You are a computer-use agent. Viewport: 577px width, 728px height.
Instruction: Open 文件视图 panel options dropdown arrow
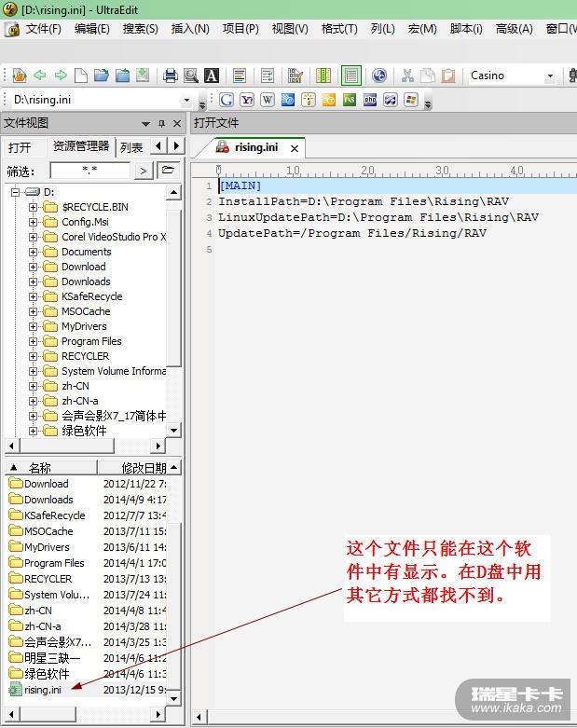pos(145,124)
